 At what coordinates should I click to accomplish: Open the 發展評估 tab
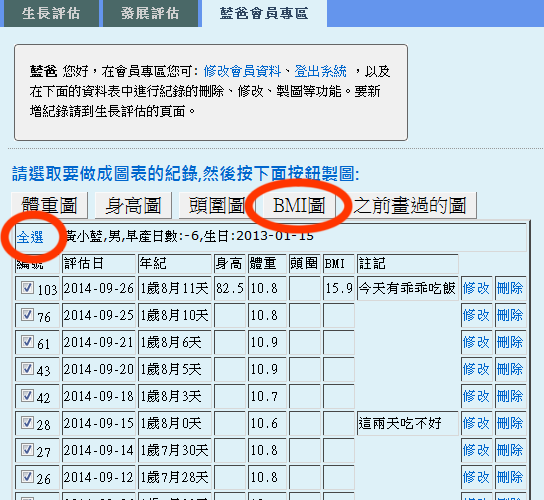pos(150,13)
